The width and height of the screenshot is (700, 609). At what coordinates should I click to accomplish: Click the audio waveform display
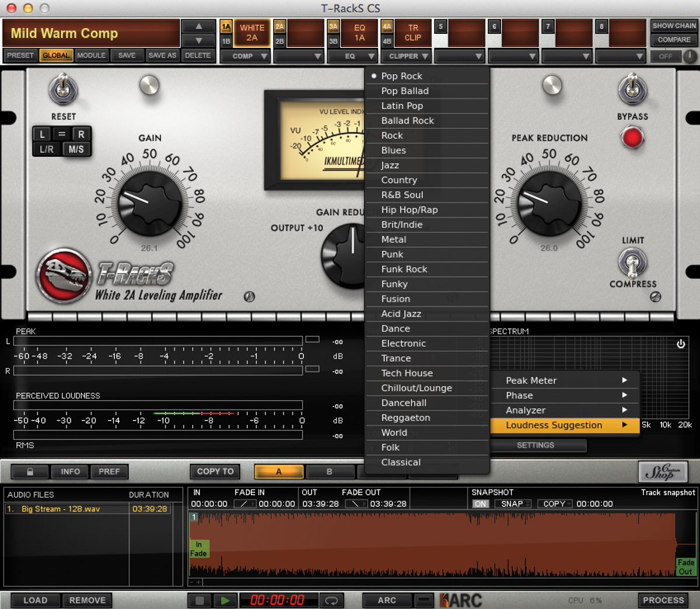coord(442,544)
